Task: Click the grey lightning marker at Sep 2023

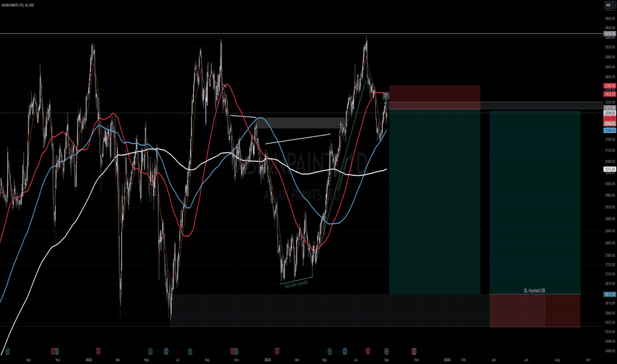Action: click(387, 351)
